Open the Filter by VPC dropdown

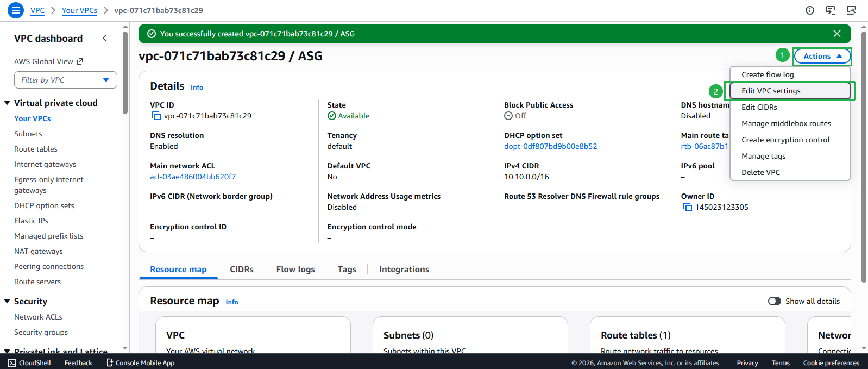click(66, 80)
